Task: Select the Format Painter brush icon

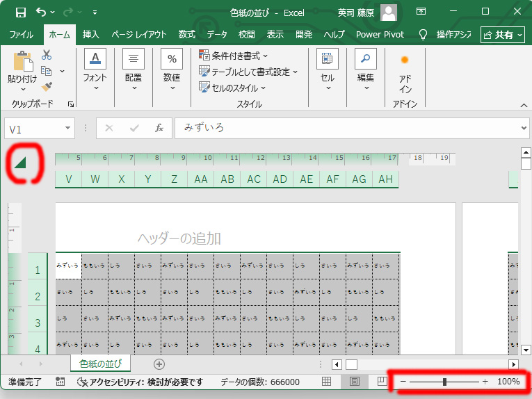Action: click(47, 87)
